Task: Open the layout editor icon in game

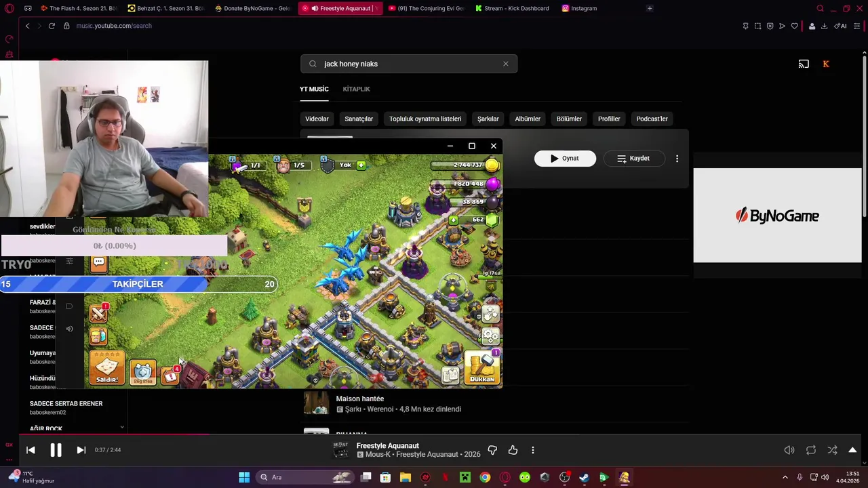Action: point(490,314)
